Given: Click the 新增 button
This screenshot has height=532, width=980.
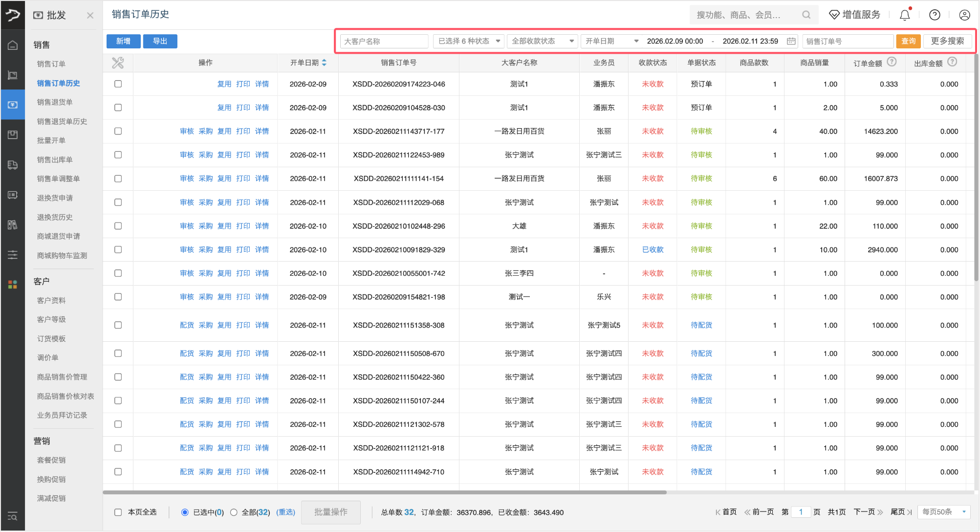Looking at the screenshot, I should coord(123,41).
